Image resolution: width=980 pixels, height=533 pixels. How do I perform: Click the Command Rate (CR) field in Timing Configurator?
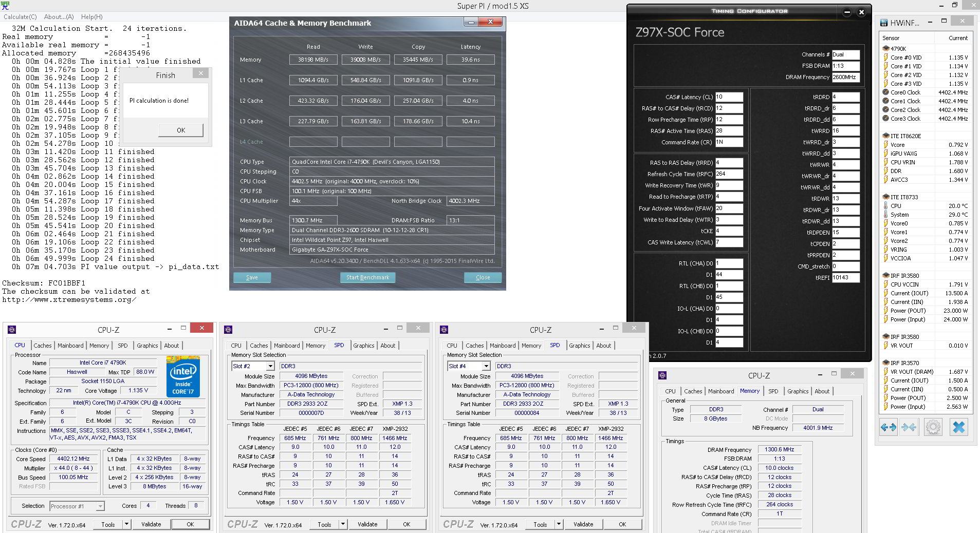click(729, 142)
